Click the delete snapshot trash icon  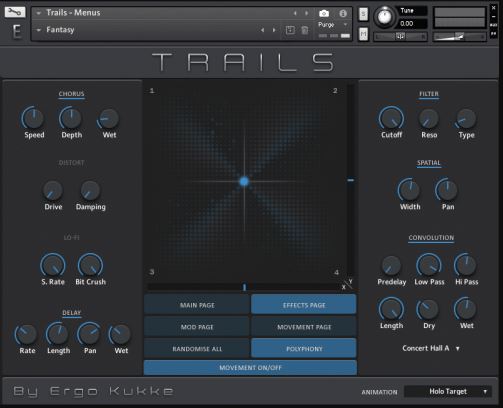point(305,30)
